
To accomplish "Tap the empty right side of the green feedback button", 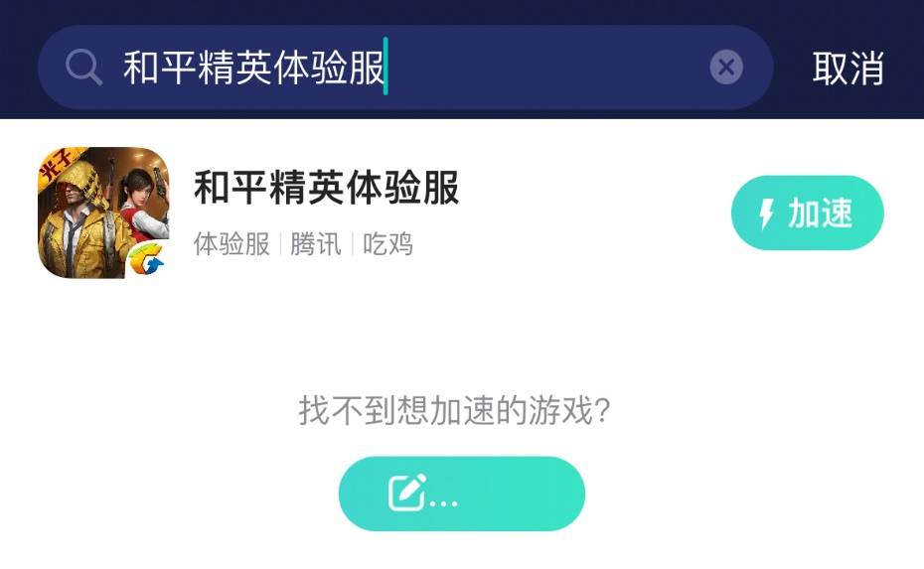I will 525,494.
